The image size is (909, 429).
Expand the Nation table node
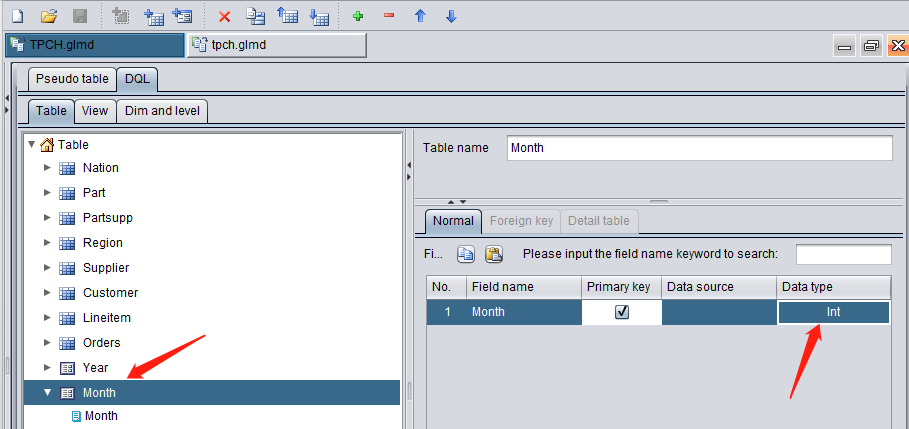[48, 168]
